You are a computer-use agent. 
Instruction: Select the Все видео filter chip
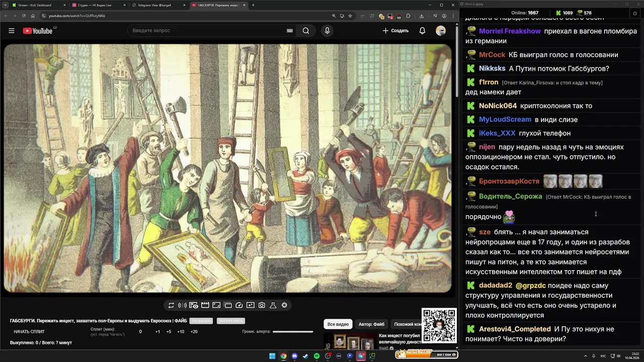pyautogui.click(x=338, y=324)
